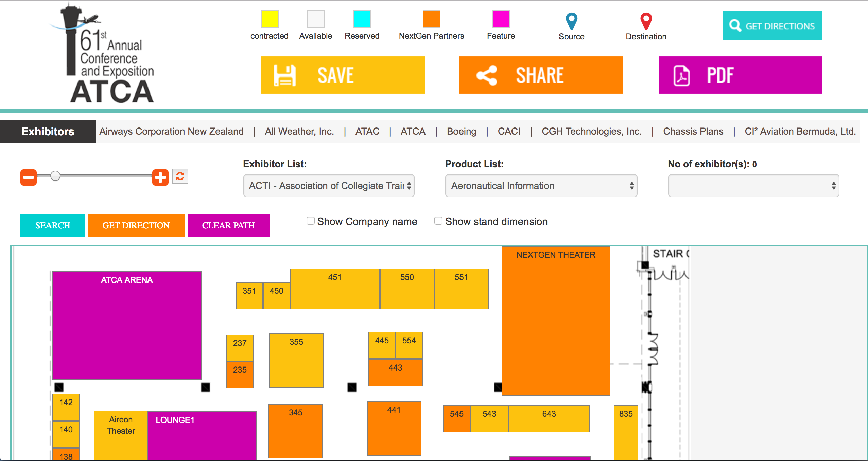Click the PDF document icon
Image resolution: width=868 pixels, height=461 pixels.
point(681,75)
